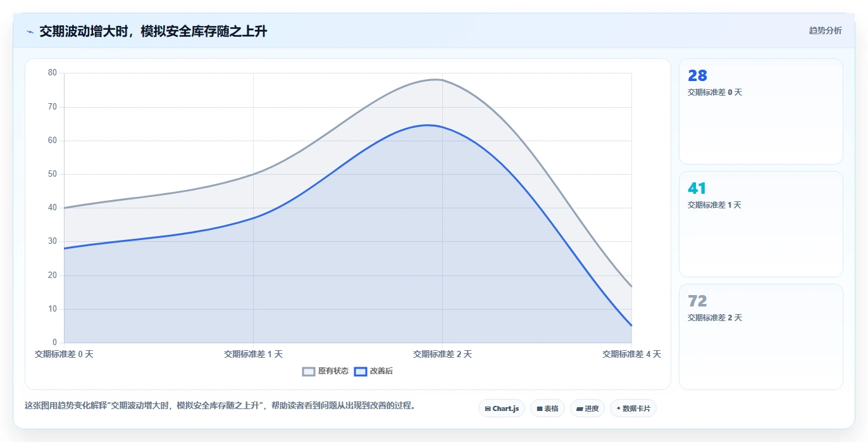868x442 pixels.
Task: Toggle the 原有状态 legend entry
Action: tap(325, 371)
